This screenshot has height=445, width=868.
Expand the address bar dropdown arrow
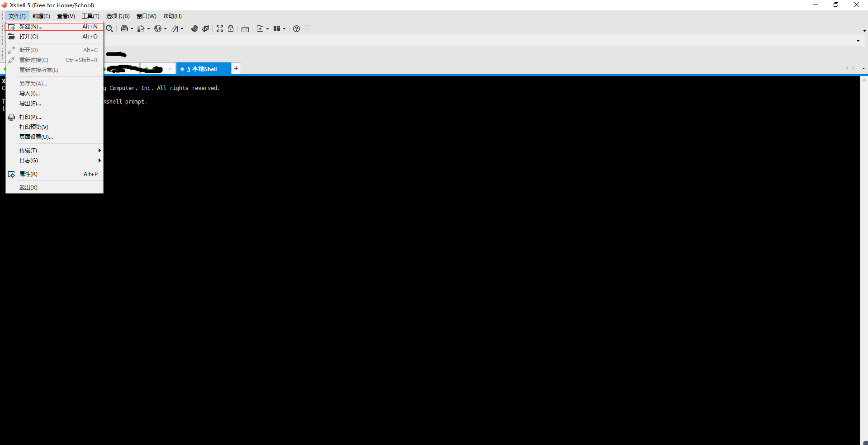pyautogui.click(x=858, y=41)
